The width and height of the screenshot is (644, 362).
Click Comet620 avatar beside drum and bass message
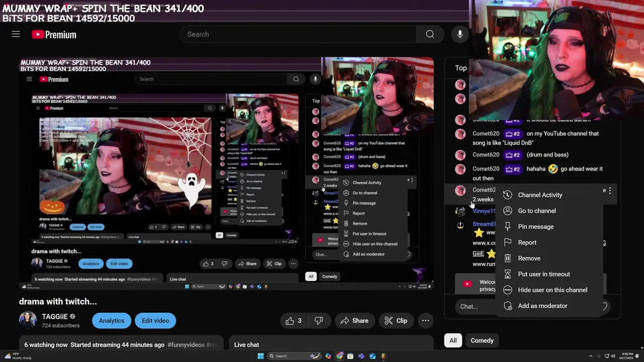(x=460, y=155)
